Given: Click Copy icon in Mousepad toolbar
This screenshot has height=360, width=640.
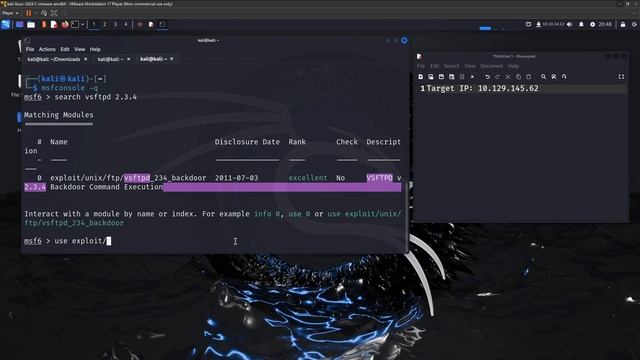Looking at the screenshot, I should click(x=518, y=77).
